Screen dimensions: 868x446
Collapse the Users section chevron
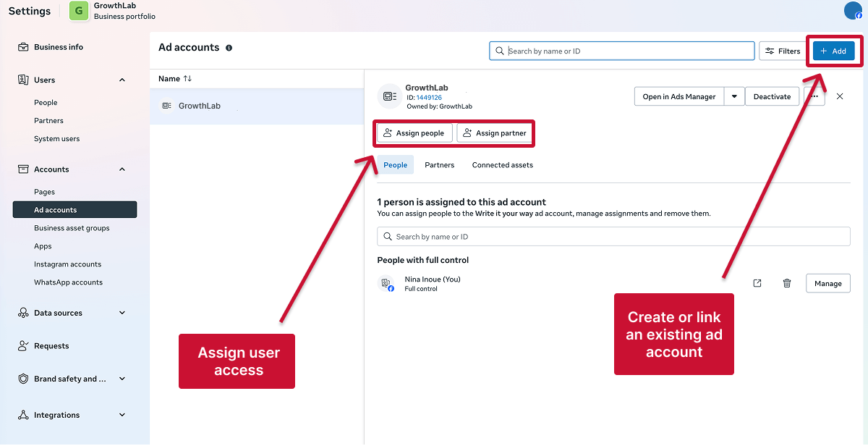pos(122,80)
